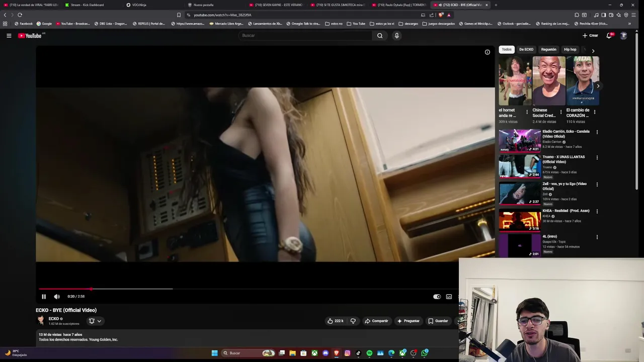The image size is (644, 362).
Task: Show more filter chips with arrow
Action: point(593,51)
